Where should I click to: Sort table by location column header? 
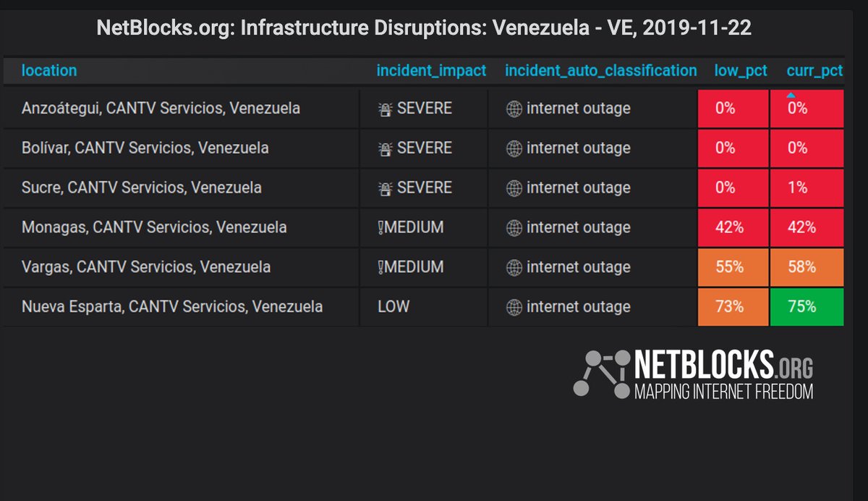49,70
